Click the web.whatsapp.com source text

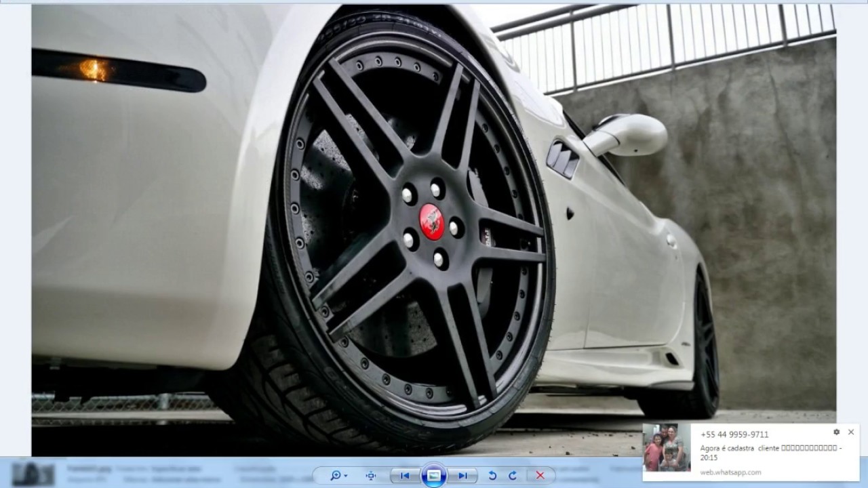point(730,472)
